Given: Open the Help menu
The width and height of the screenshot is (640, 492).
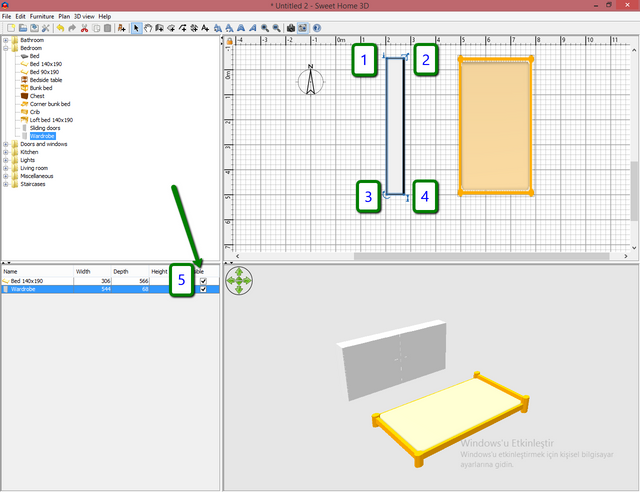Looking at the screenshot, I should (x=104, y=16).
